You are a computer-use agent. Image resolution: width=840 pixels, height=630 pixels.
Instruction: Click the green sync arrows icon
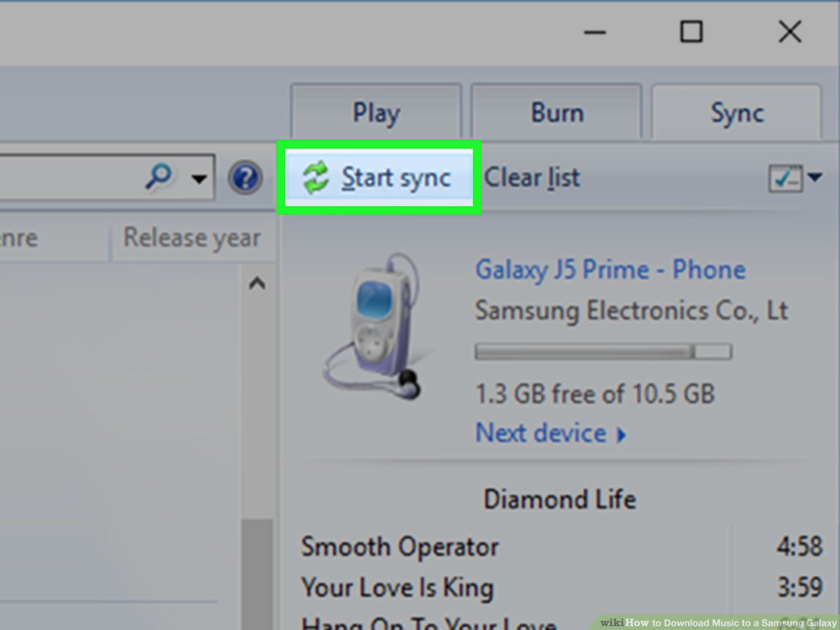tap(316, 178)
